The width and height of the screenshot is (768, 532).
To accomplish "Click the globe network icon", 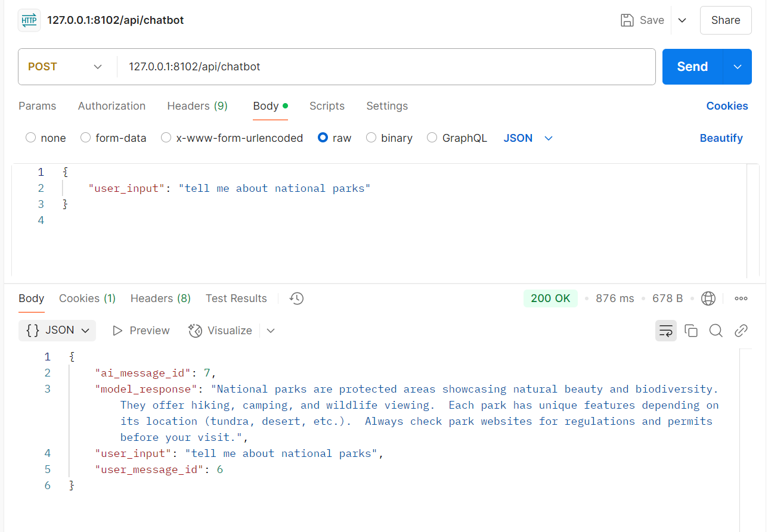I will pyautogui.click(x=708, y=298).
